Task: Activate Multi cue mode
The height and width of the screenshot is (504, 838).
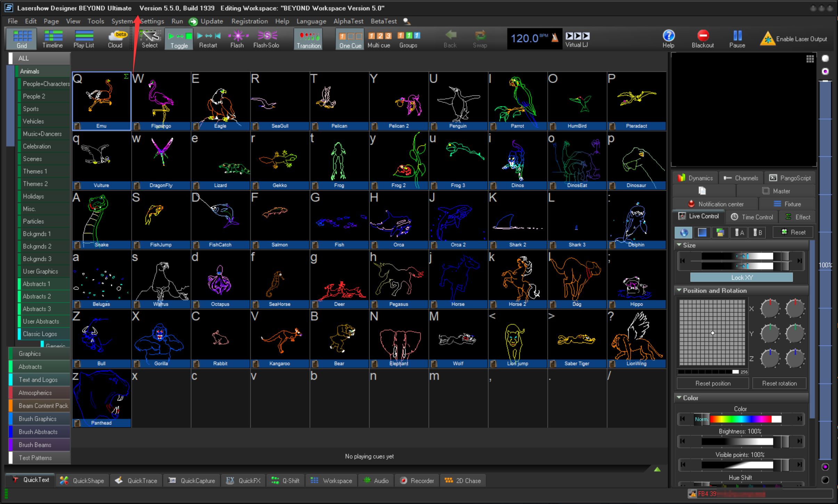Action: point(379,39)
